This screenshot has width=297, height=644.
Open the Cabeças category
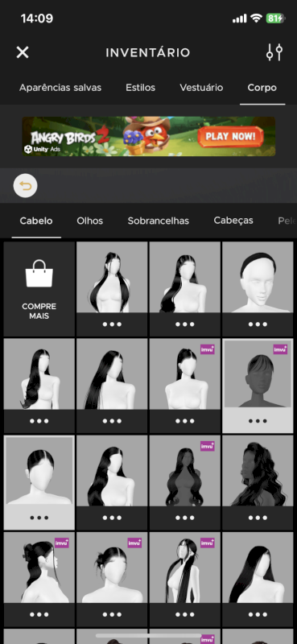(233, 220)
